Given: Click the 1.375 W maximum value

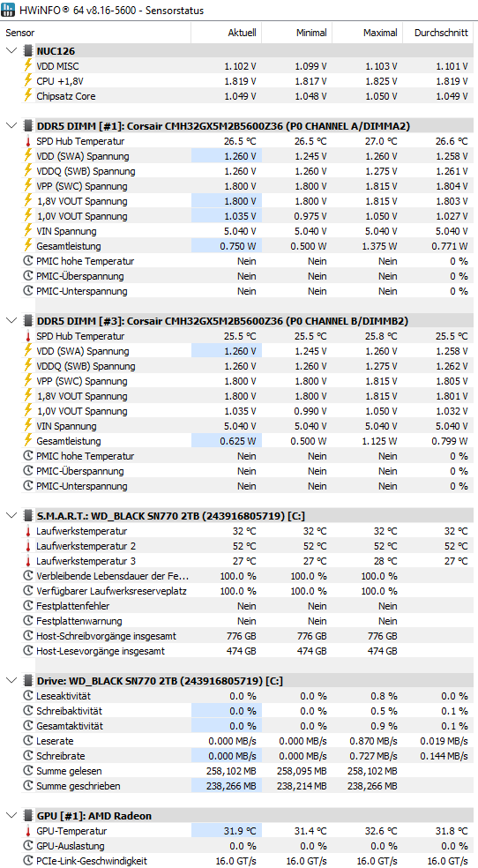Looking at the screenshot, I should pos(378,246).
